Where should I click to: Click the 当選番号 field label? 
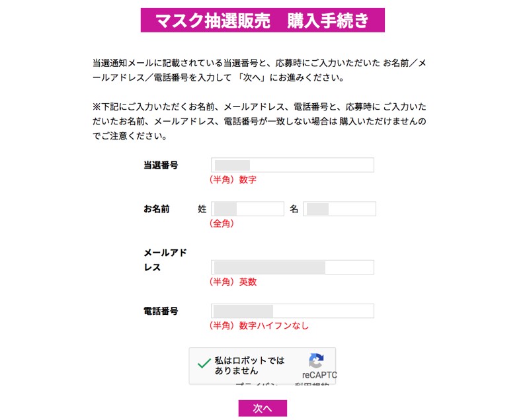[x=161, y=165]
